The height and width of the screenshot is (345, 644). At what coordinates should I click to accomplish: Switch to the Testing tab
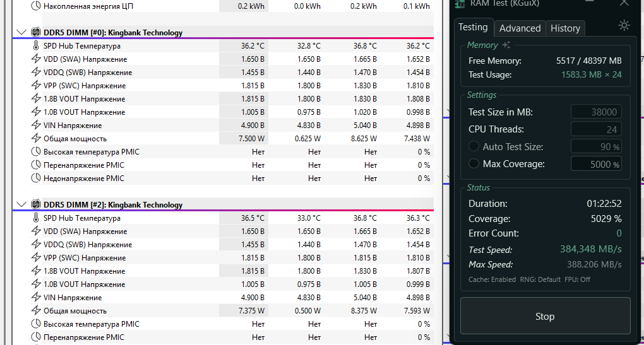click(473, 27)
